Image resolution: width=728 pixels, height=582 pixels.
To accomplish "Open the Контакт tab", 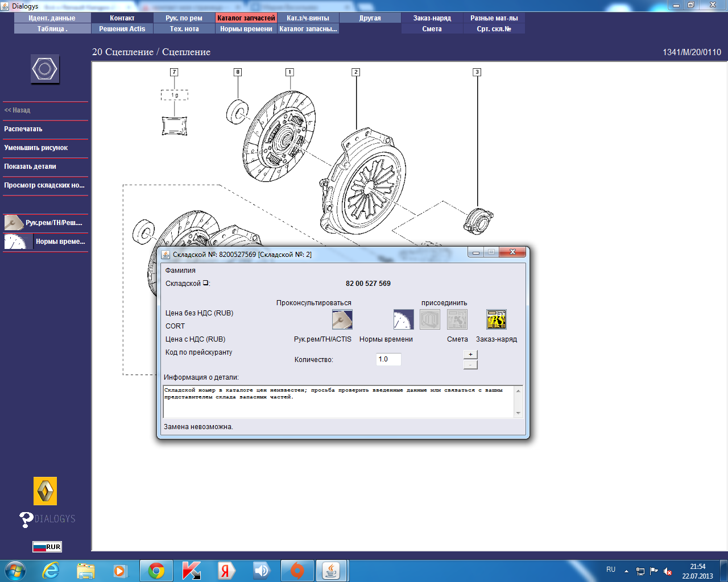I will (x=122, y=18).
